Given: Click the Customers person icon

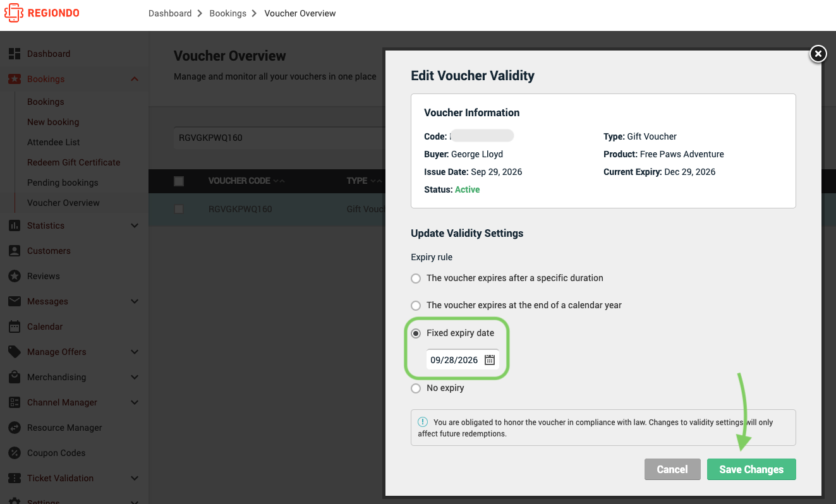Looking at the screenshot, I should (x=15, y=251).
